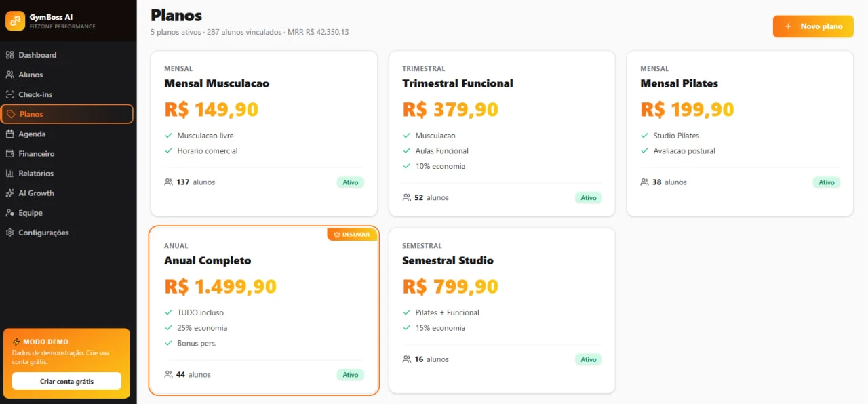The width and height of the screenshot is (868, 404).
Task: Click the 38 alunos count on Mensal Pilates
Action: point(663,182)
